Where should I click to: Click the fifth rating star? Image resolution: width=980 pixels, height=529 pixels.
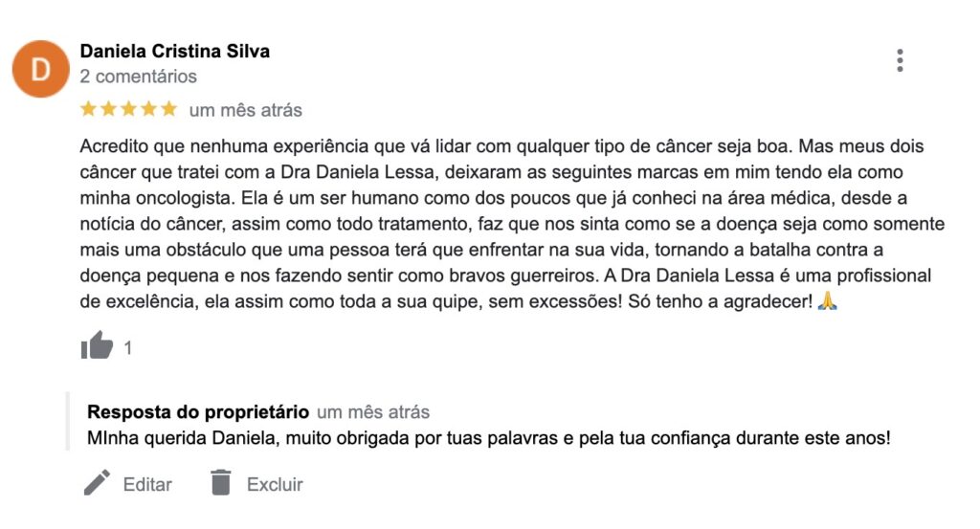(x=168, y=109)
